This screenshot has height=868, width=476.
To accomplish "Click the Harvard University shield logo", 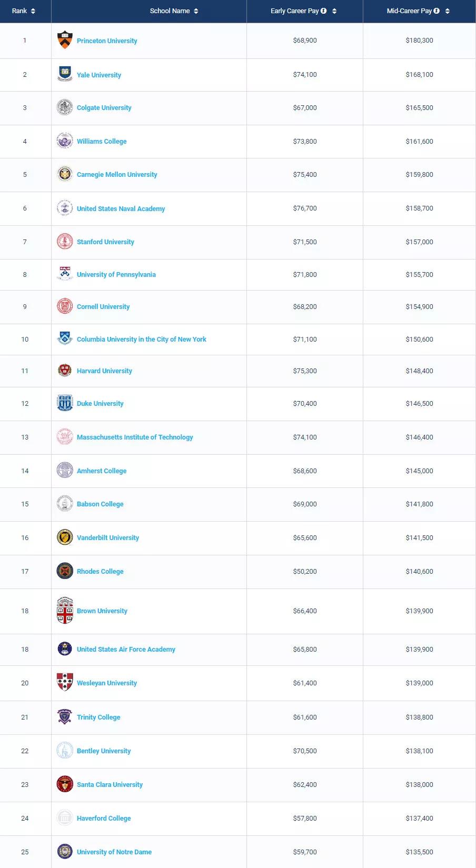I will point(65,371).
